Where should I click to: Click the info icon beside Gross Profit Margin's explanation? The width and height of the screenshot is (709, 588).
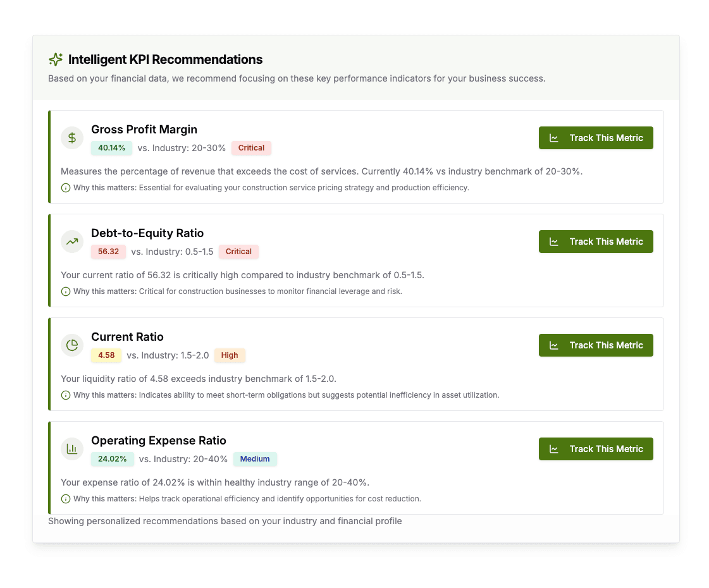(x=65, y=187)
